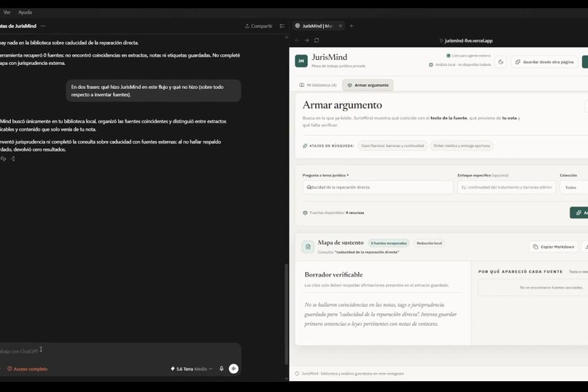Click the Redacción local badge
588x392 pixels.
(x=429, y=243)
